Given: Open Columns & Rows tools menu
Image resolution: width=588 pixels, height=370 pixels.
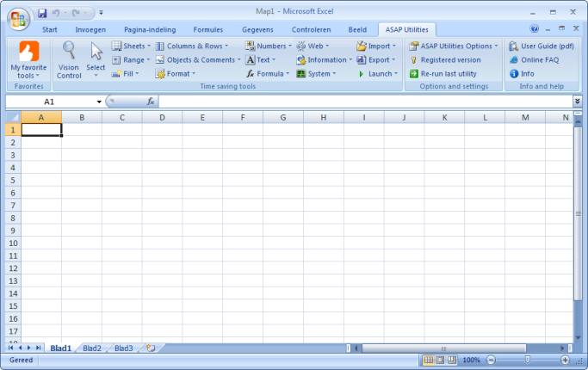Looking at the screenshot, I should click(x=192, y=46).
